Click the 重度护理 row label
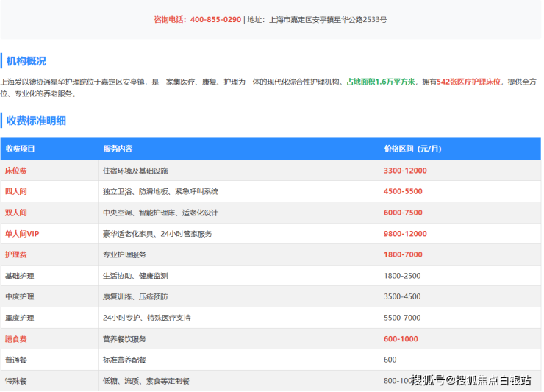Image resolution: width=544 pixels, height=392 pixels. [20, 318]
